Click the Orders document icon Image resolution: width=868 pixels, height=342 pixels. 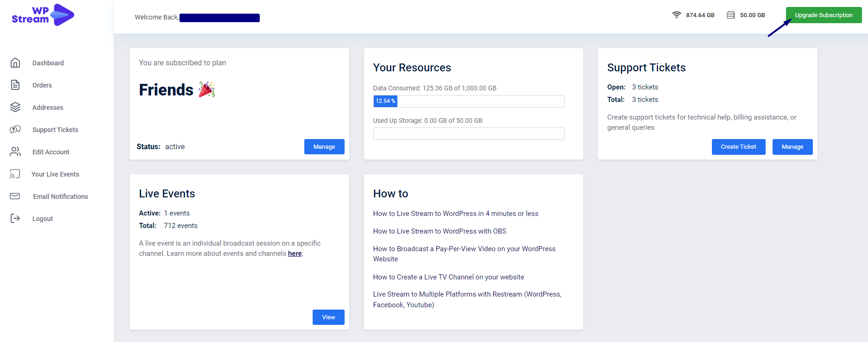15,85
